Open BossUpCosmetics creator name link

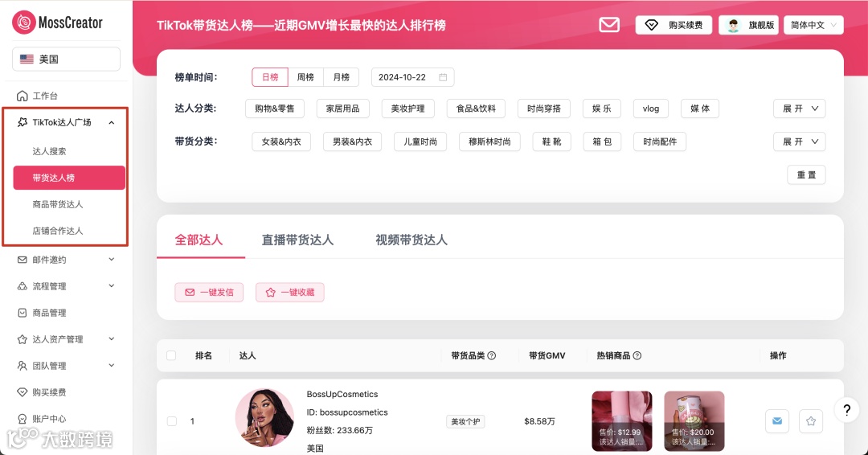click(x=342, y=394)
